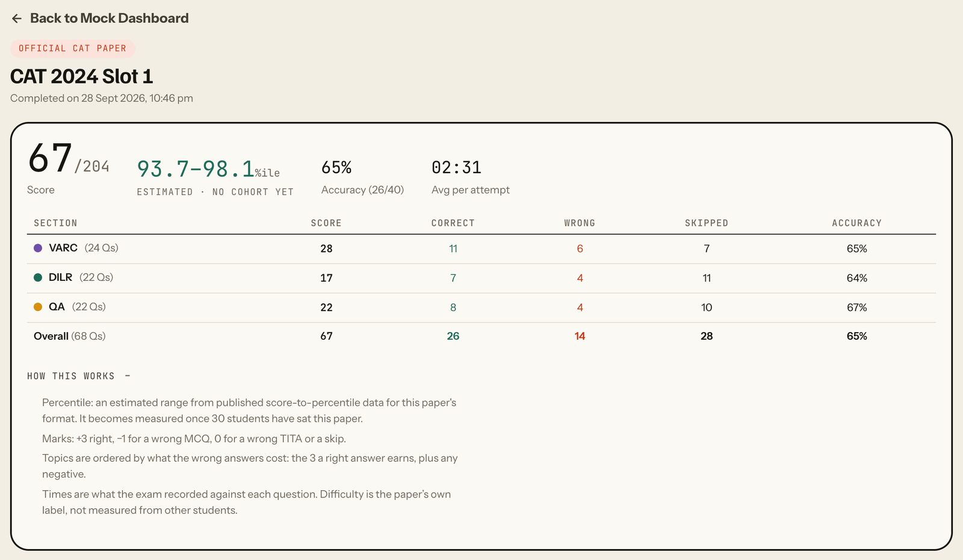The height and width of the screenshot is (560, 963).
Task: Click the Marks scoring rule line
Action: [x=194, y=438]
